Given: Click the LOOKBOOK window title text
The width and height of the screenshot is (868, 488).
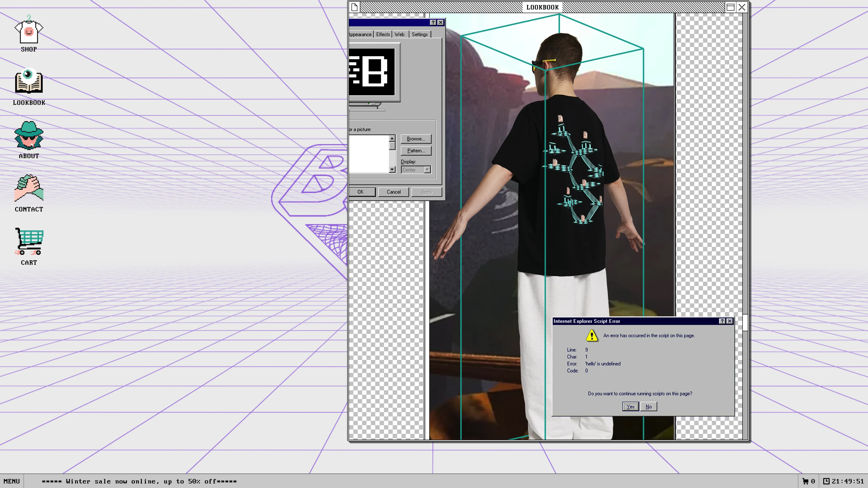Looking at the screenshot, I should [x=542, y=7].
